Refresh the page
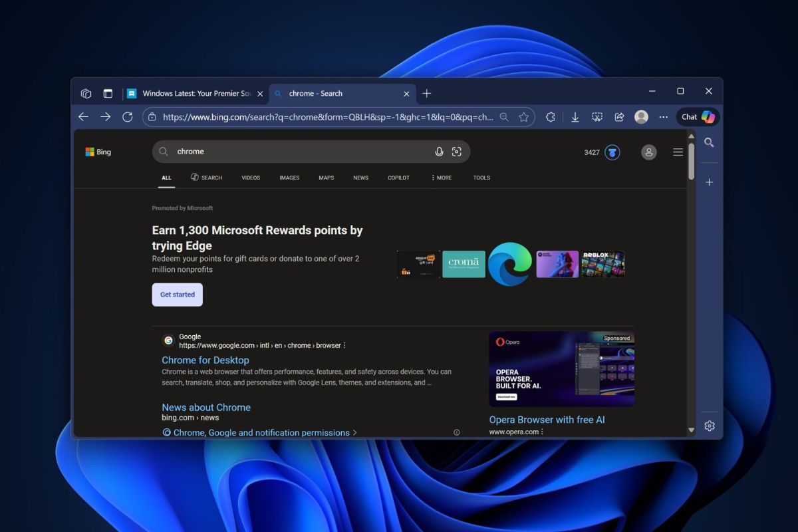The height and width of the screenshot is (532, 798). 128,117
